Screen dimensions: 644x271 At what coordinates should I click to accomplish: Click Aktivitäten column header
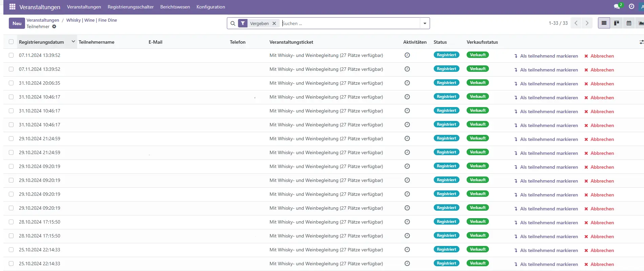[x=415, y=42]
